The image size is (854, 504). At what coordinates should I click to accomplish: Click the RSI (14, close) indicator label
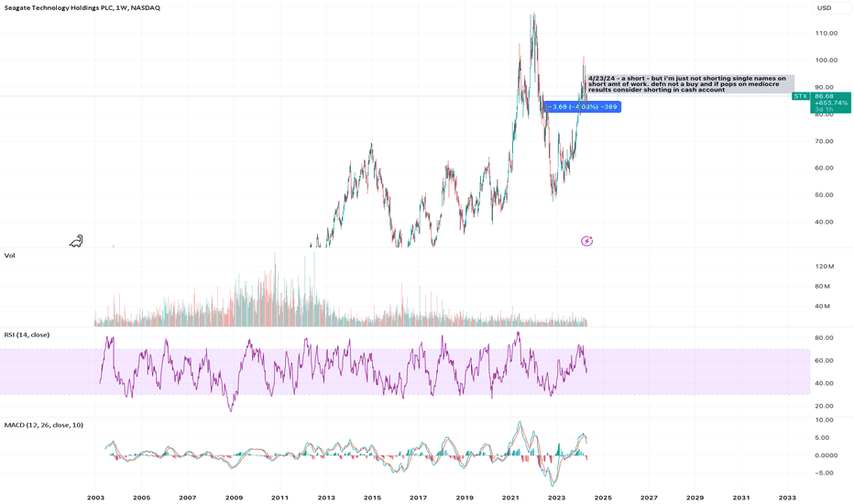27,334
